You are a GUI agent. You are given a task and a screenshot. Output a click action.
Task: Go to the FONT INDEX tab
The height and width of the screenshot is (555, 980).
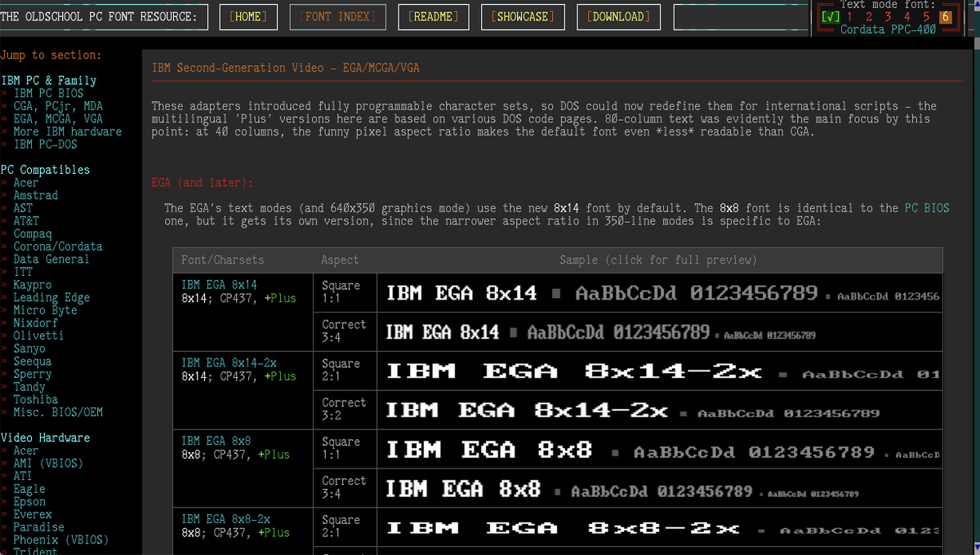click(x=337, y=16)
